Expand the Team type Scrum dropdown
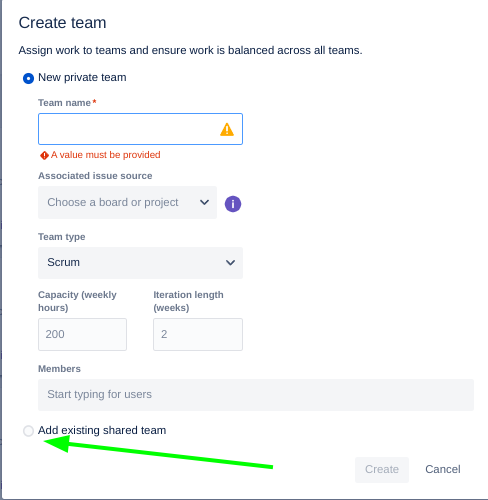Viewport: 488px width, 500px height. (140, 263)
